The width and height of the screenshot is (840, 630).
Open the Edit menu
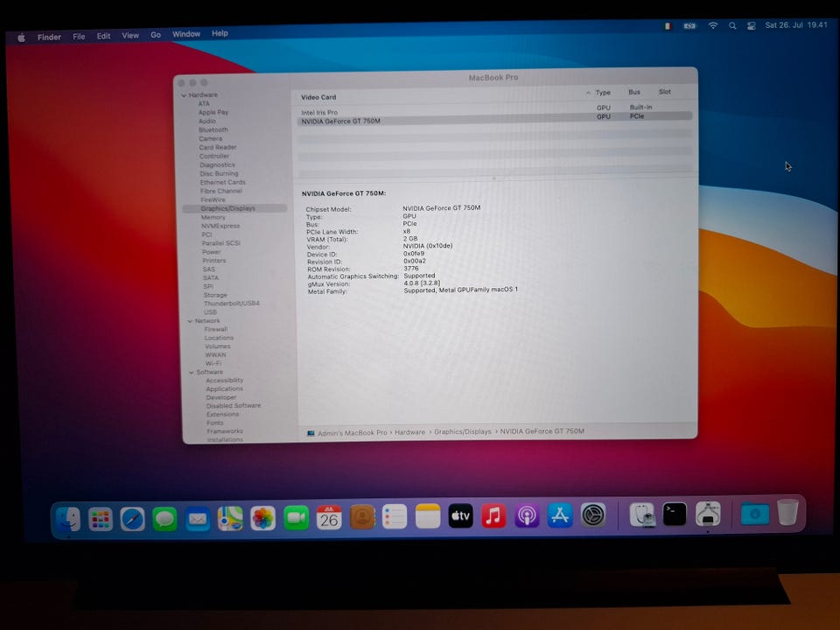pos(103,36)
